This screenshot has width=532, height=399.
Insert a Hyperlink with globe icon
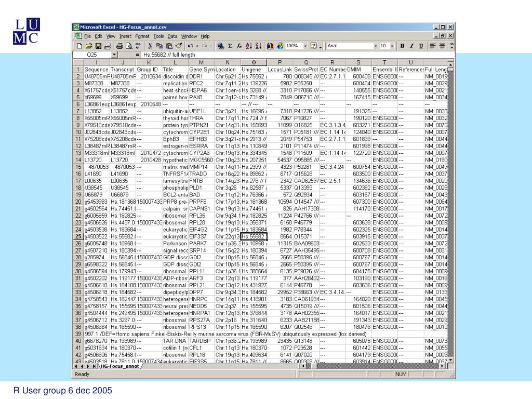(220, 46)
